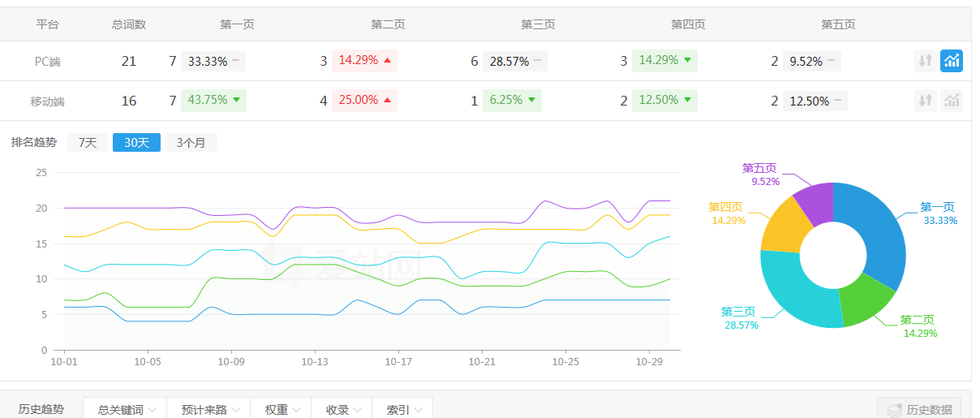Click the 历史数据 stack icon
The height and width of the screenshot is (418, 980).
(x=894, y=410)
